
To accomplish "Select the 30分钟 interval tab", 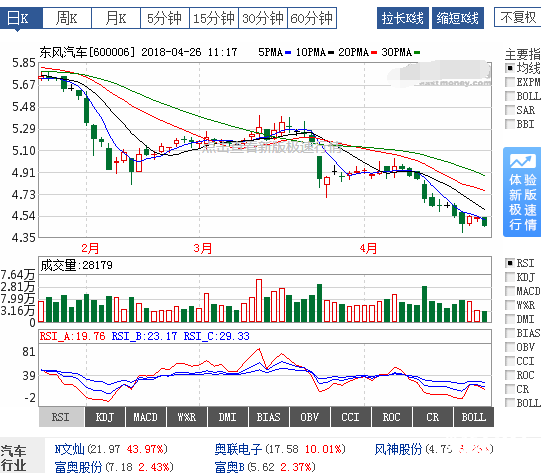I will pyautogui.click(x=263, y=18).
